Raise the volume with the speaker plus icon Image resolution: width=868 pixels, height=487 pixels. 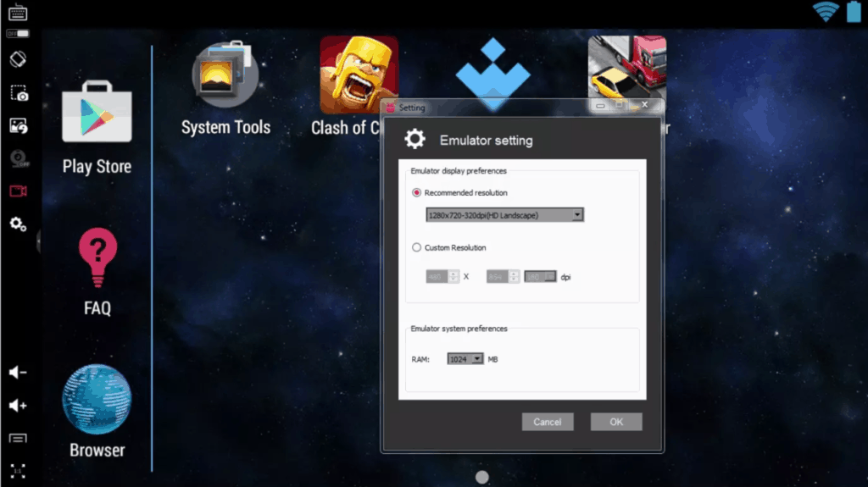coord(18,406)
